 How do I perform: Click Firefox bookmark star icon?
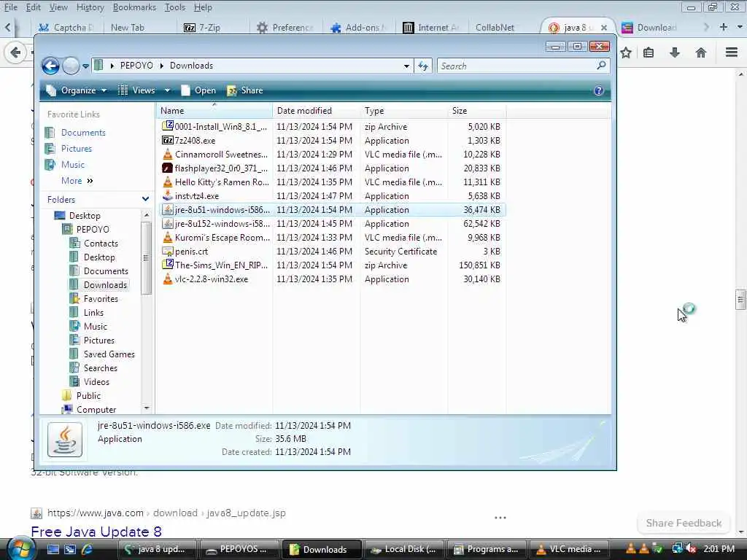click(x=626, y=52)
